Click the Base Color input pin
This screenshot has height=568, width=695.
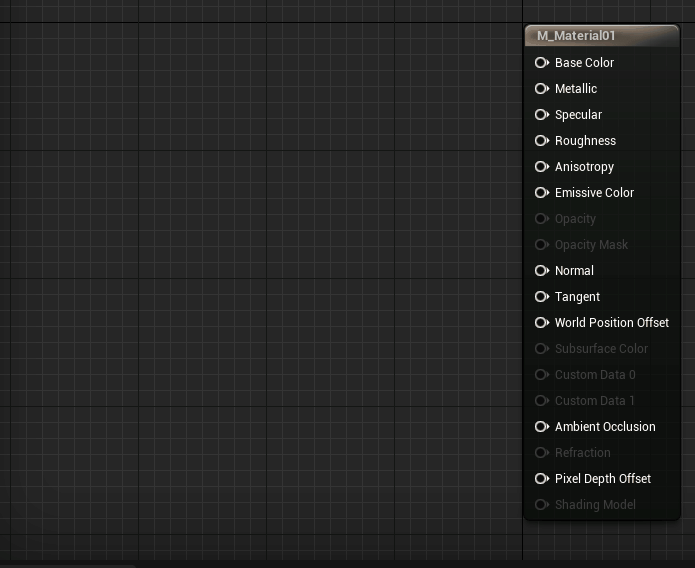click(x=542, y=63)
